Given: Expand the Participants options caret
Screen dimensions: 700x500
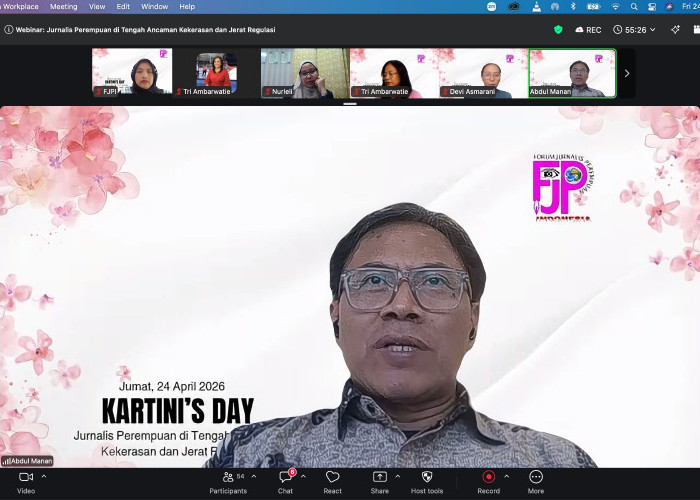Looking at the screenshot, I should coord(254,476).
